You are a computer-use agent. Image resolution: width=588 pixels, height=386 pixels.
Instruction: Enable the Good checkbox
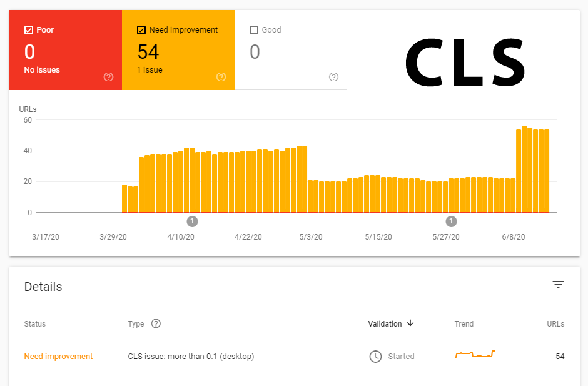[254, 30]
